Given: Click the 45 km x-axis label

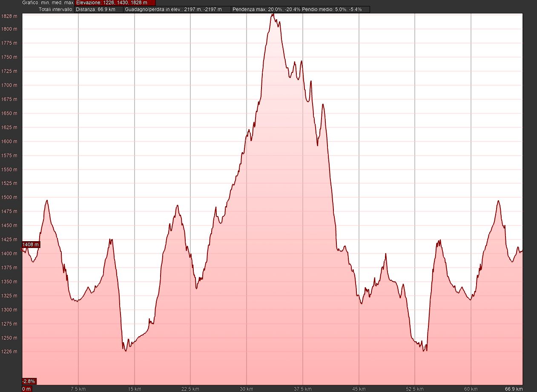Looking at the screenshot, I should [x=359, y=389].
